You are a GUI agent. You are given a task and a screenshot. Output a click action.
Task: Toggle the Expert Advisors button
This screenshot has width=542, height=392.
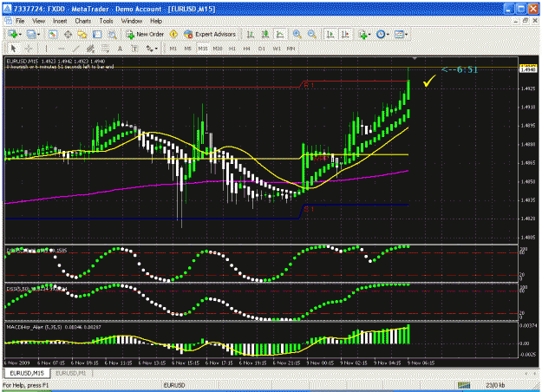210,34
